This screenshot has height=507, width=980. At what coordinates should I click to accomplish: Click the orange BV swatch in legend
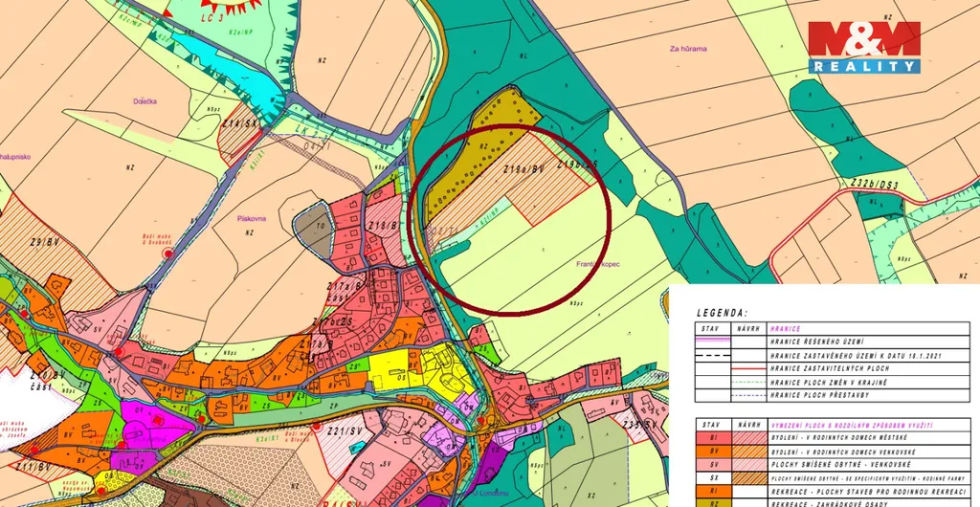pyautogui.click(x=712, y=452)
